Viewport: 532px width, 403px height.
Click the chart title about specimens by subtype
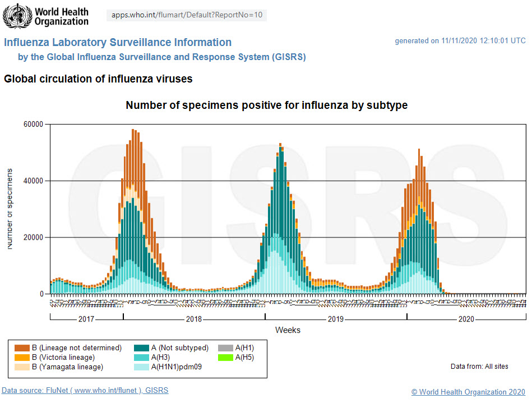tap(266, 106)
